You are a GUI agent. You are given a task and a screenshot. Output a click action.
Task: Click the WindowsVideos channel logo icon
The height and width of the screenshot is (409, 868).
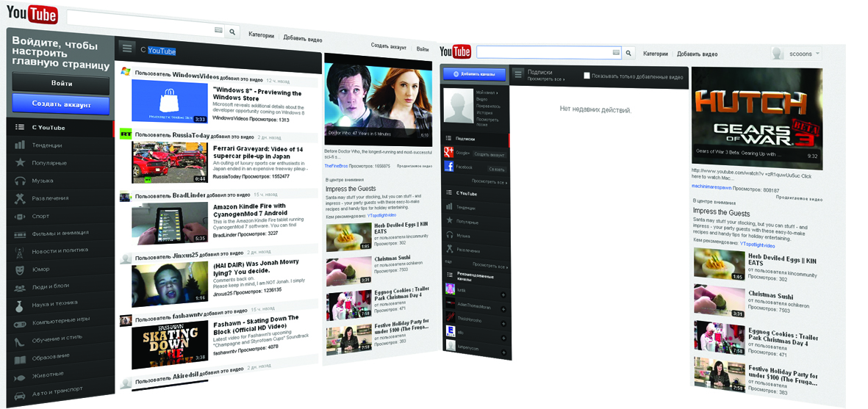tap(126, 73)
